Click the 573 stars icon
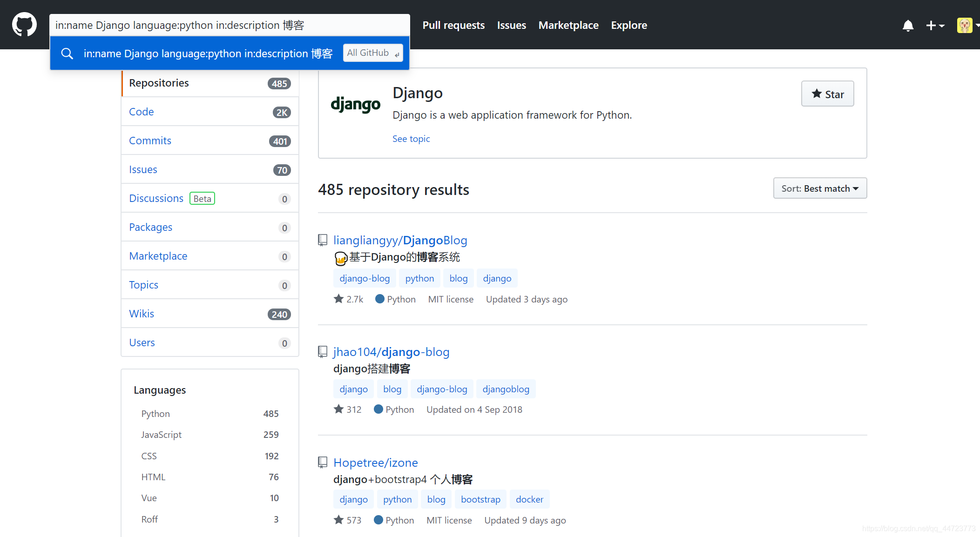The height and width of the screenshot is (537, 980). tap(338, 520)
